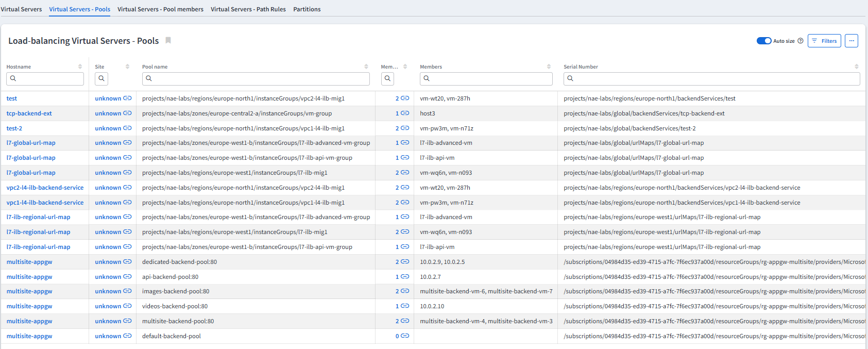Open the three-dots more options menu
The height and width of the screenshot is (349, 868).
coord(851,41)
